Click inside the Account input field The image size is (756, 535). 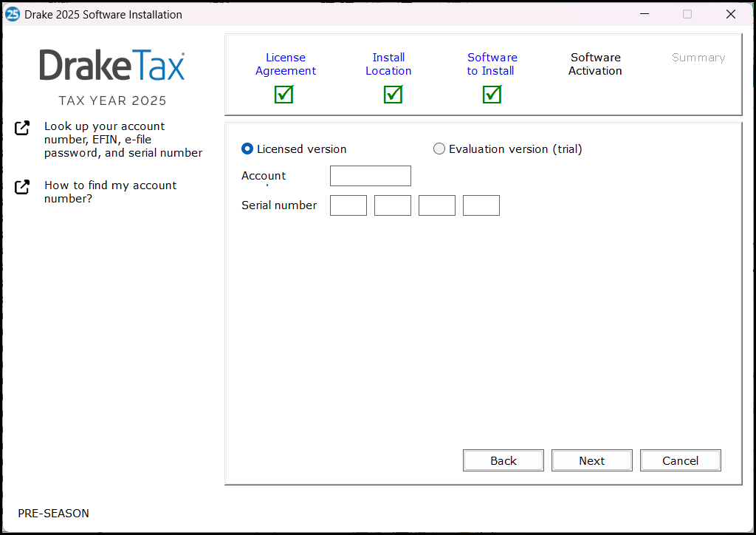point(370,176)
